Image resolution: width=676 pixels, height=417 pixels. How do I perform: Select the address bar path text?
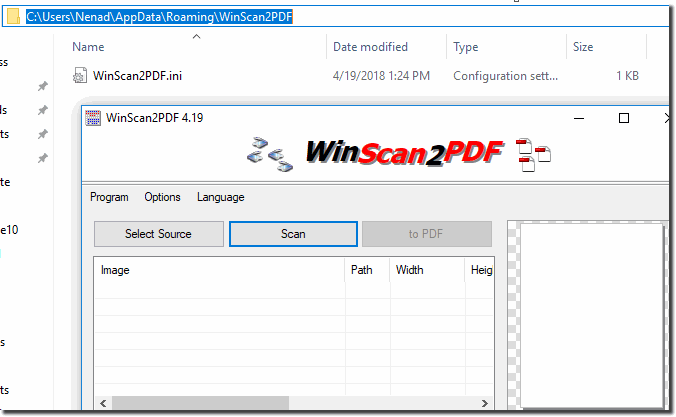[x=159, y=17]
